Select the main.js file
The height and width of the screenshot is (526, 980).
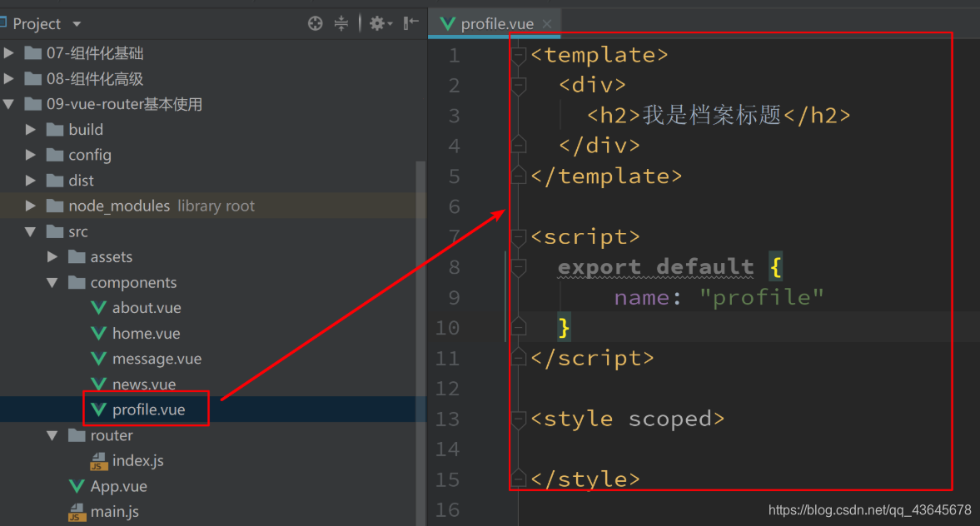(114, 512)
